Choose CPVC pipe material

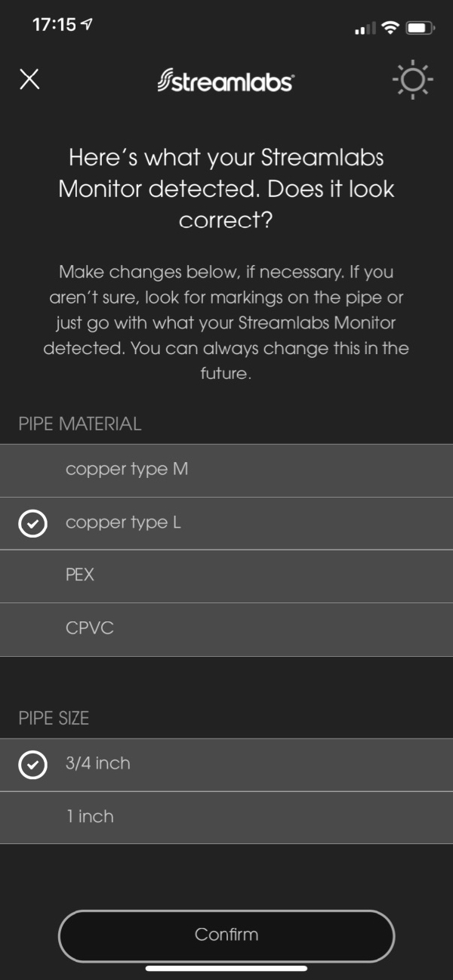click(x=226, y=628)
